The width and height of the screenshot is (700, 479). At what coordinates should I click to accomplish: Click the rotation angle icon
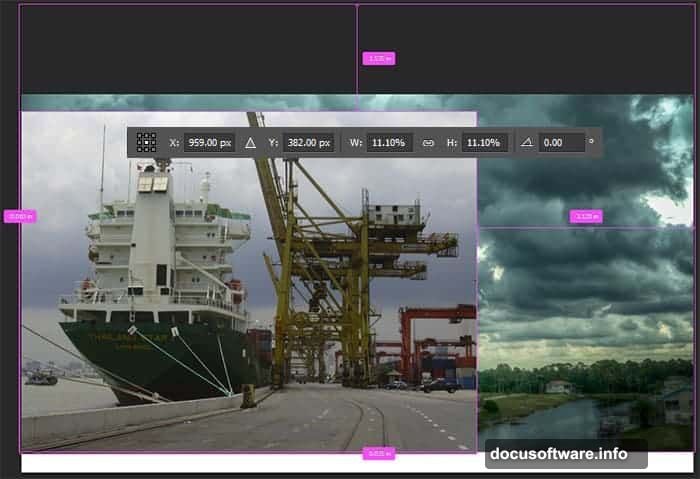pyautogui.click(x=527, y=143)
